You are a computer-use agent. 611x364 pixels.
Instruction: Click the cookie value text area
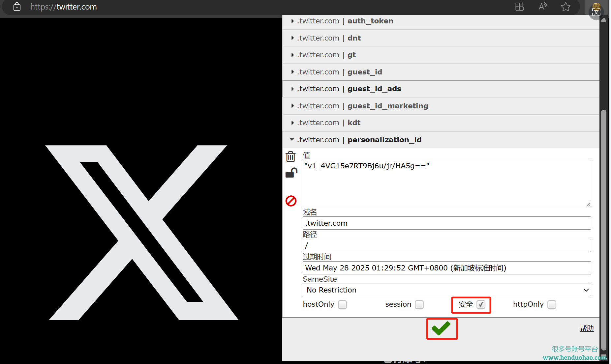[447, 183]
